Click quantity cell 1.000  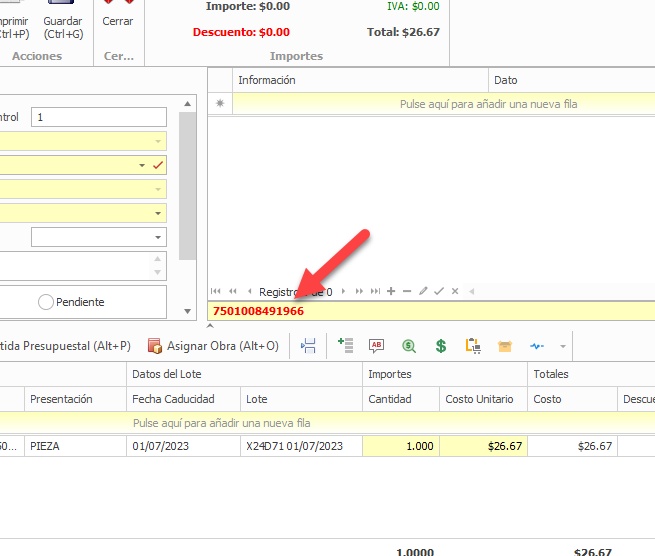401,446
